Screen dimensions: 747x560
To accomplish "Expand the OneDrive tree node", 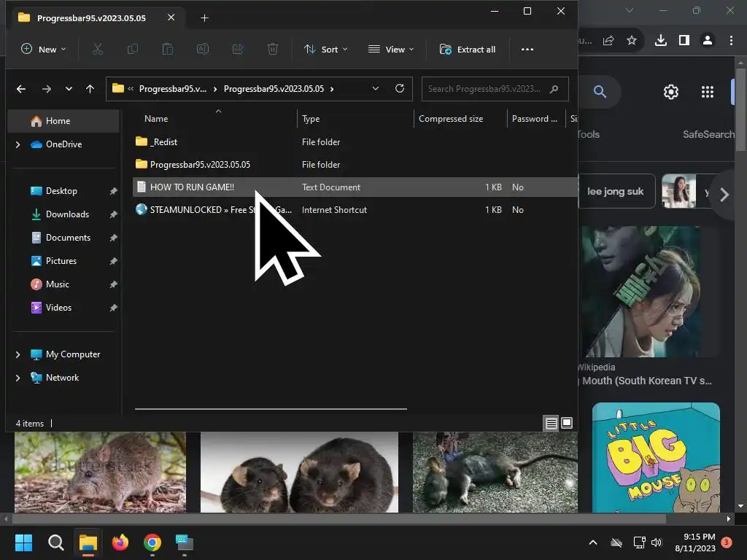I will coord(18,144).
